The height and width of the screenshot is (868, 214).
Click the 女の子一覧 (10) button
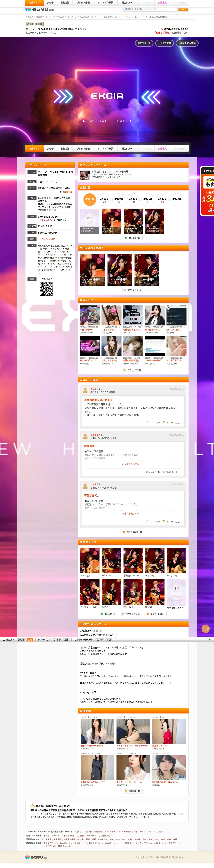point(156,614)
